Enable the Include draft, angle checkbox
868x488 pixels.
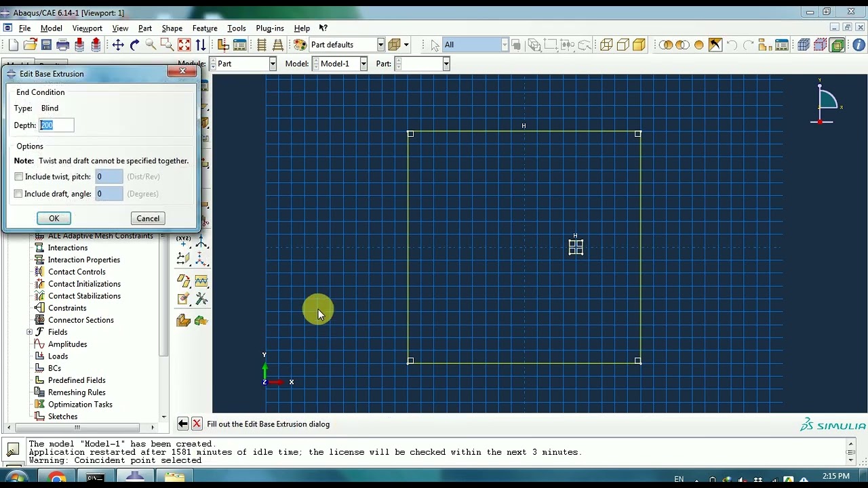(x=18, y=194)
